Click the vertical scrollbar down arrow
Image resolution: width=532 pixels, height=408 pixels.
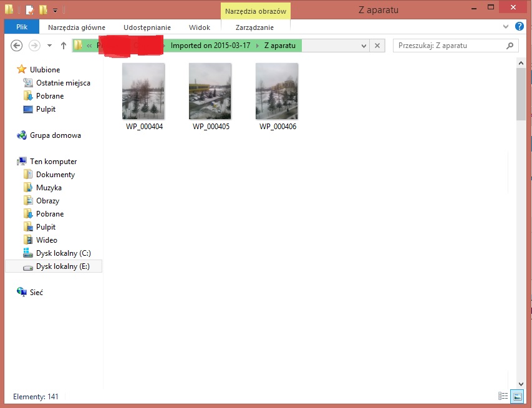[x=521, y=384]
